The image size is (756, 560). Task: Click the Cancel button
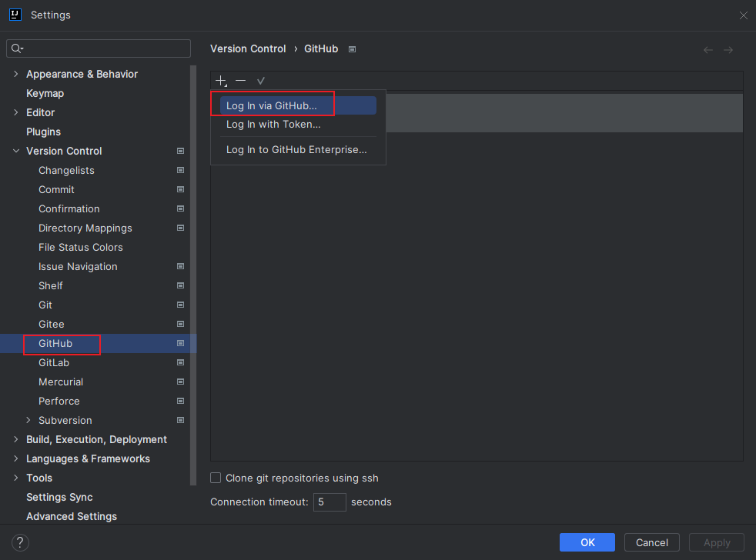[x=651, y=542]
